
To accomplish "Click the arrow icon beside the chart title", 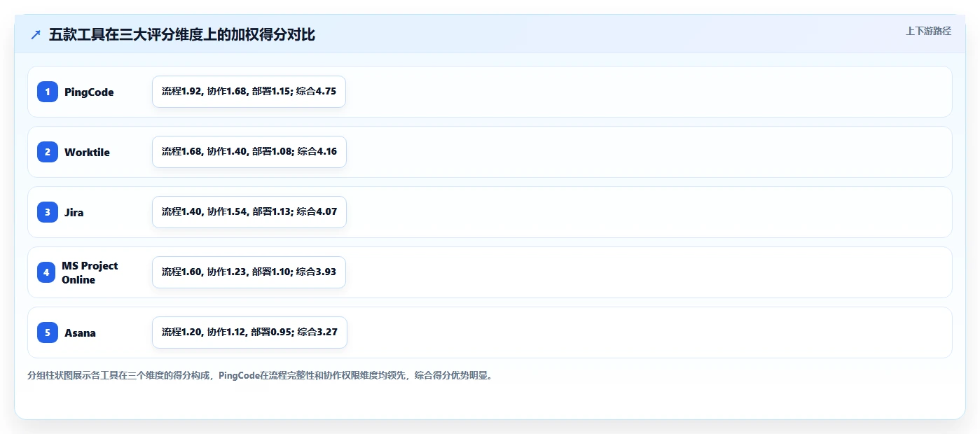I will 36,35.
